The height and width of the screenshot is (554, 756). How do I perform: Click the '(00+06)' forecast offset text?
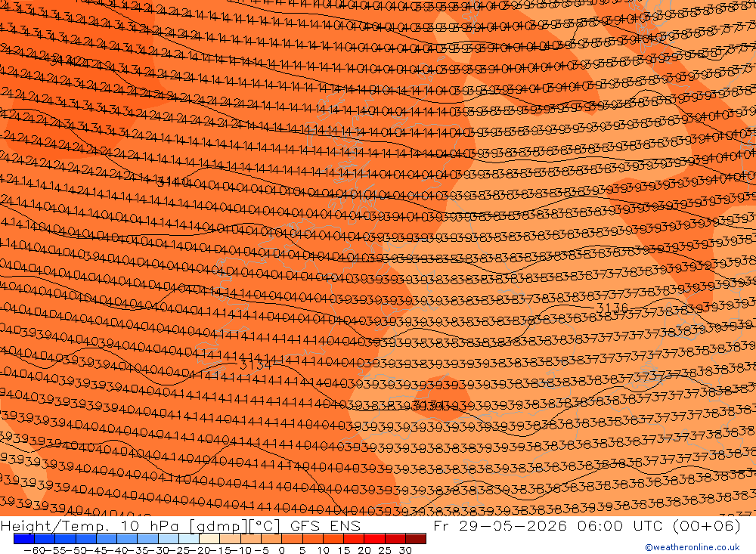[706, 525]
